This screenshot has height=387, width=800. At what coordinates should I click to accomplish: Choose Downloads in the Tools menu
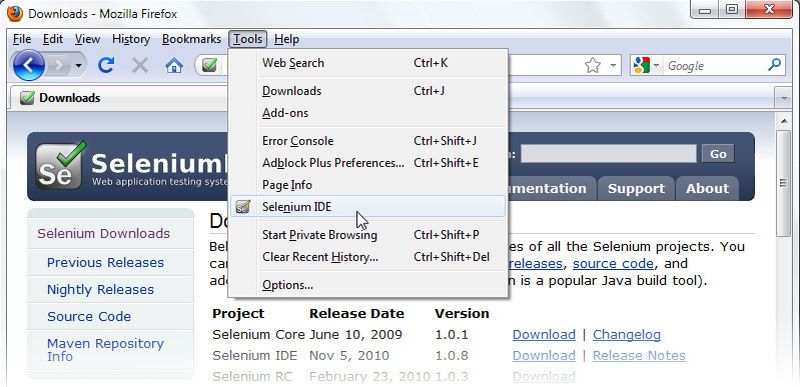point(367,91)
